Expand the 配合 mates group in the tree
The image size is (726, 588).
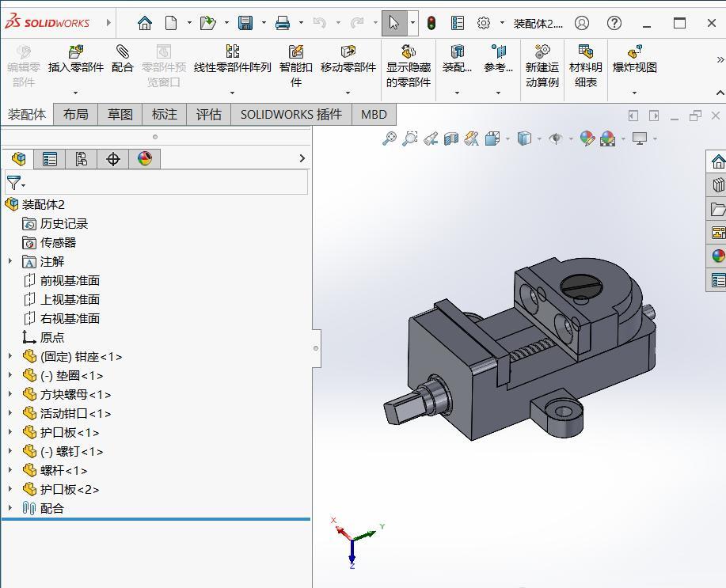(10, 508)
